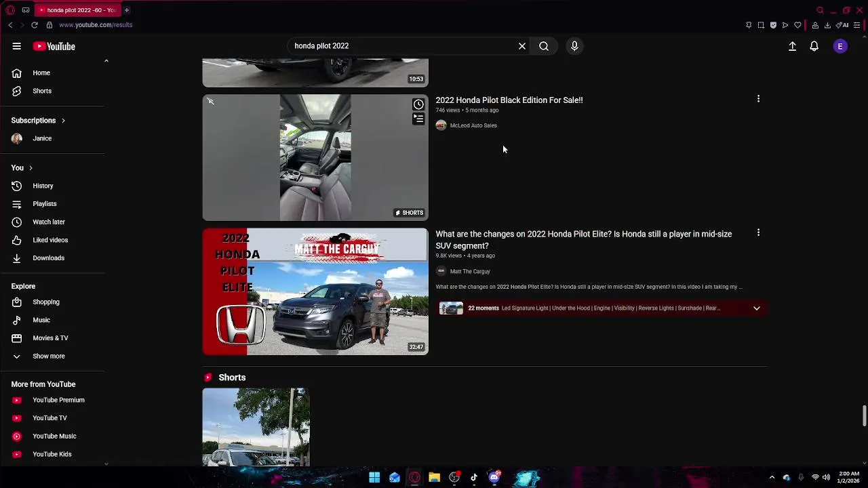Open the taskbar clock and date
This screenshot has height=488, width=868.
coord(849,477)
